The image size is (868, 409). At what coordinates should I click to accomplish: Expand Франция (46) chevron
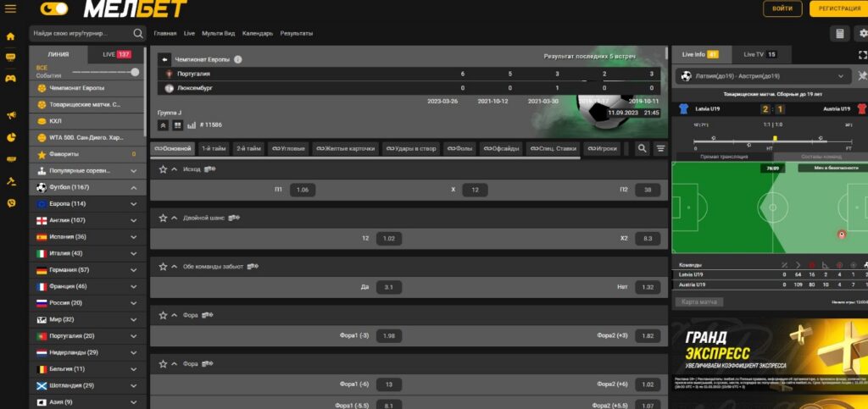pyautogui.click(x=133, y=287)
